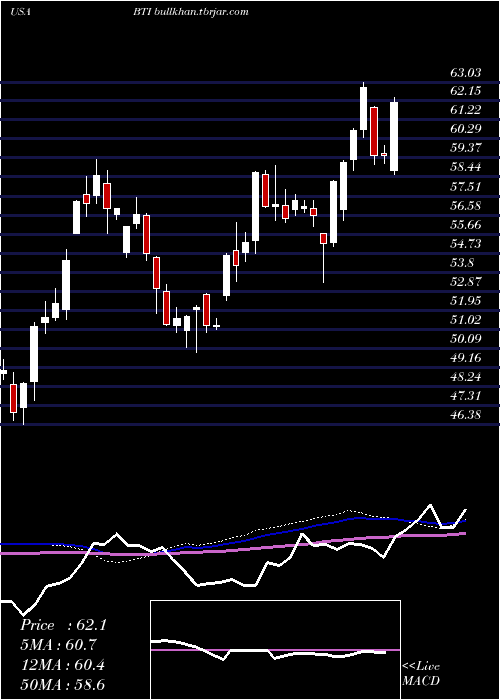Click the 52.87 price axis label

(x=465, y=282)
